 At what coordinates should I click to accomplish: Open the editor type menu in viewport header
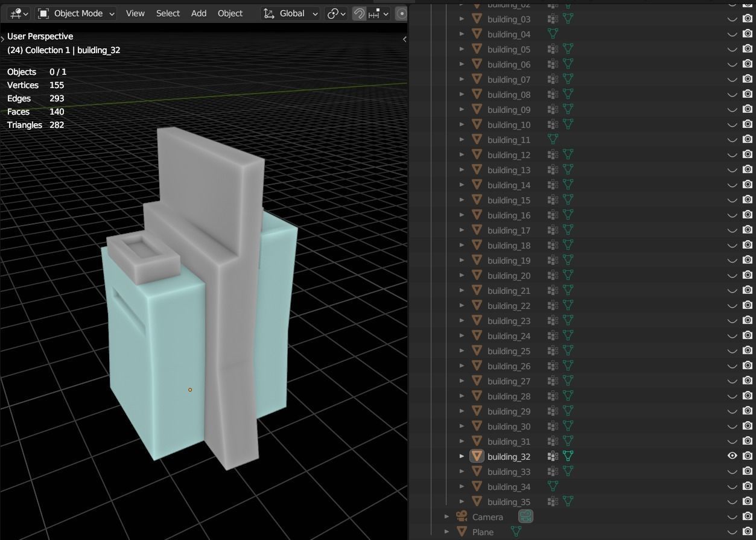(x=18, y=13)
